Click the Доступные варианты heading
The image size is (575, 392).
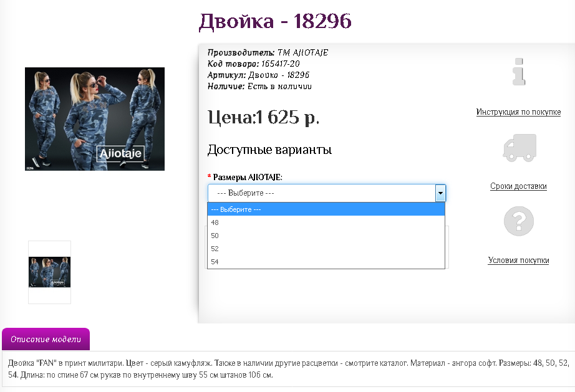coord(269,150)
